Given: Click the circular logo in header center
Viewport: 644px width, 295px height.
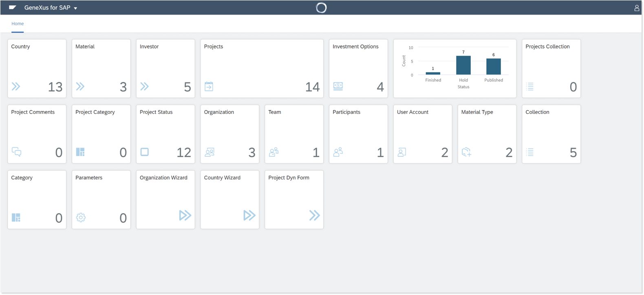Looking at the screenshot, I should coord(321,8).
